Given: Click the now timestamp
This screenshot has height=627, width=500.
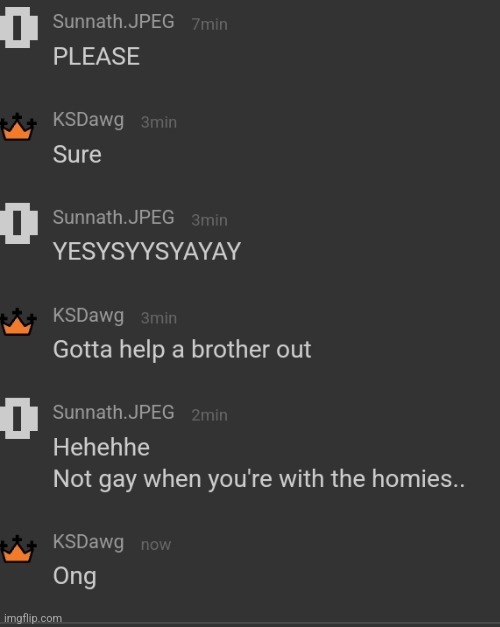Looking at the screenshot, I should (156, 545).
